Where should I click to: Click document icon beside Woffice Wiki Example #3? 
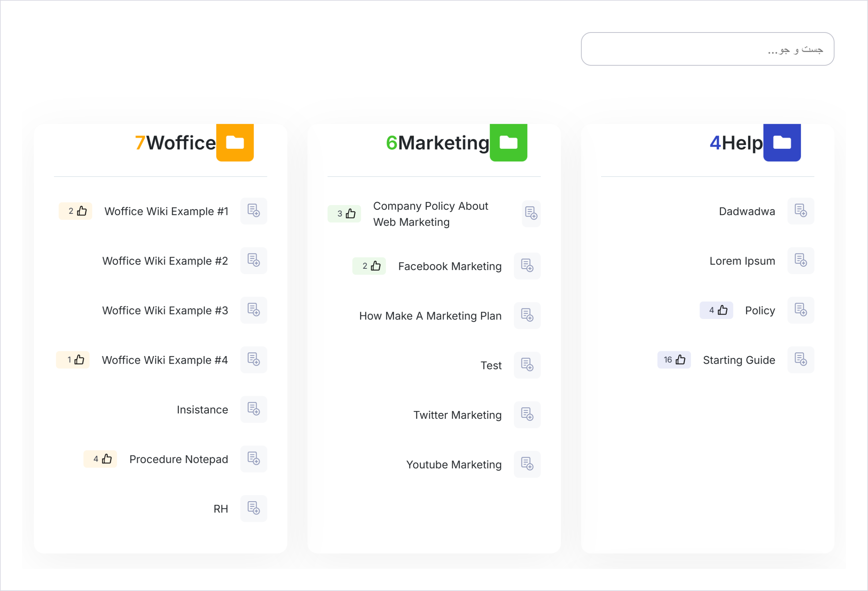[x=254, y=310]
